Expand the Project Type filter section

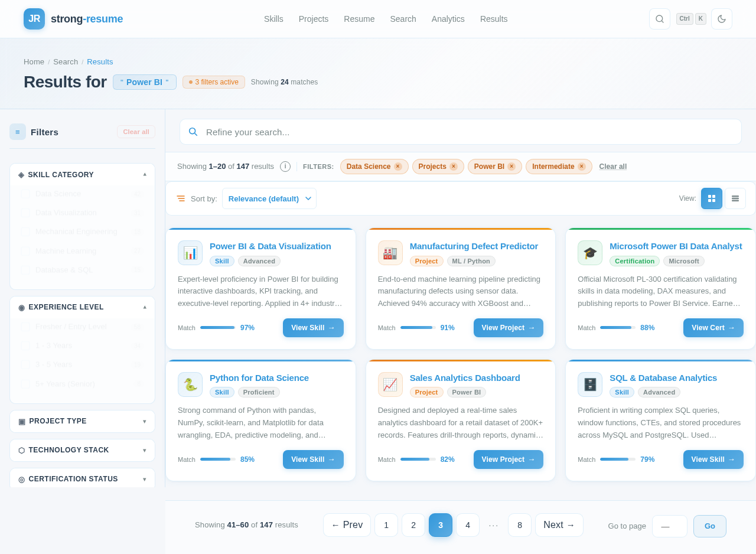pyautogui.click(x=82, y=421)
